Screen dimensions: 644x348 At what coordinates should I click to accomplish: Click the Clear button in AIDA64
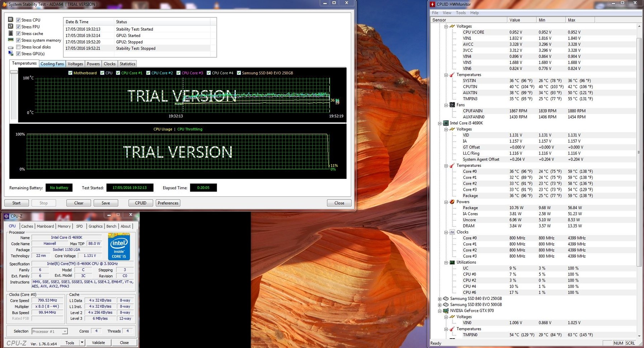79,203
